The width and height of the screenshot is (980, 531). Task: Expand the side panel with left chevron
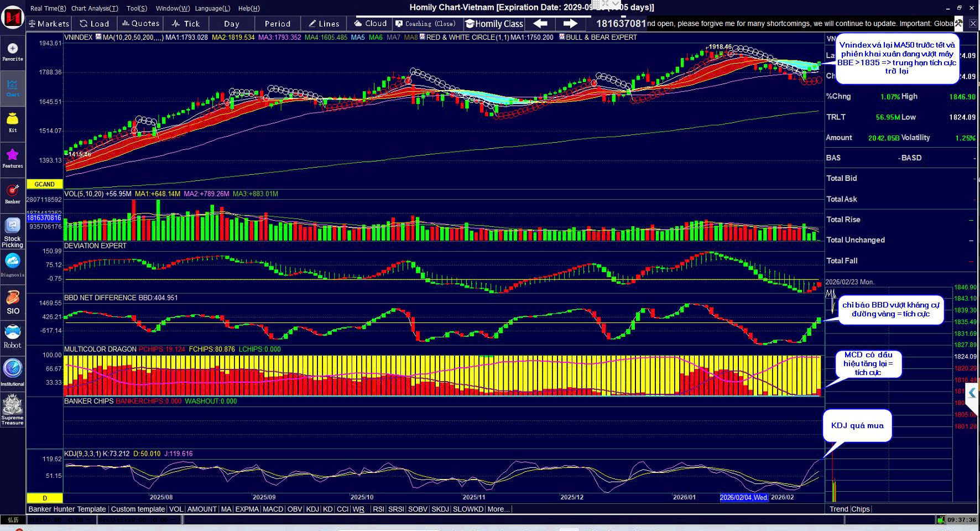pyautogui.click(x=972, y=393)
